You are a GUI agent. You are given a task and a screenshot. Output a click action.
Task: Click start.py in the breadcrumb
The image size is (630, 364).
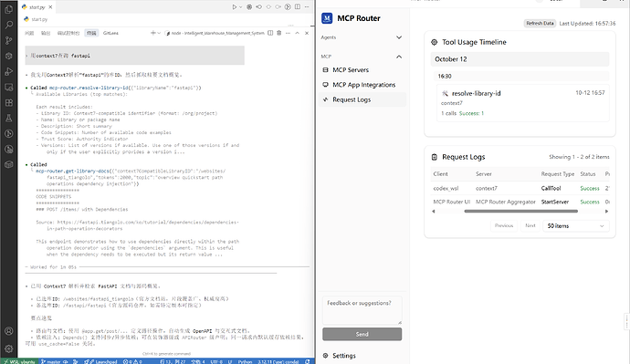pyautogui.click(x=39, y=19)
